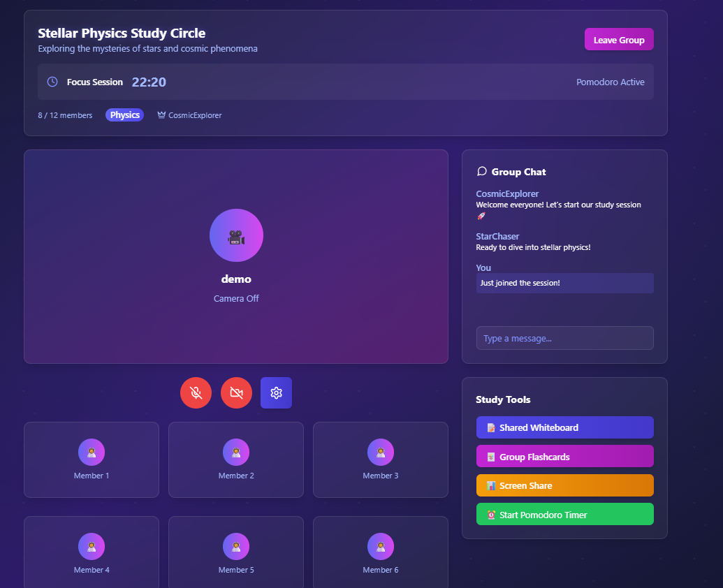The height and width of the screenshot is (588, 723).
Task: Click the clock icon beside Focus Session
Action: [52, 82]
